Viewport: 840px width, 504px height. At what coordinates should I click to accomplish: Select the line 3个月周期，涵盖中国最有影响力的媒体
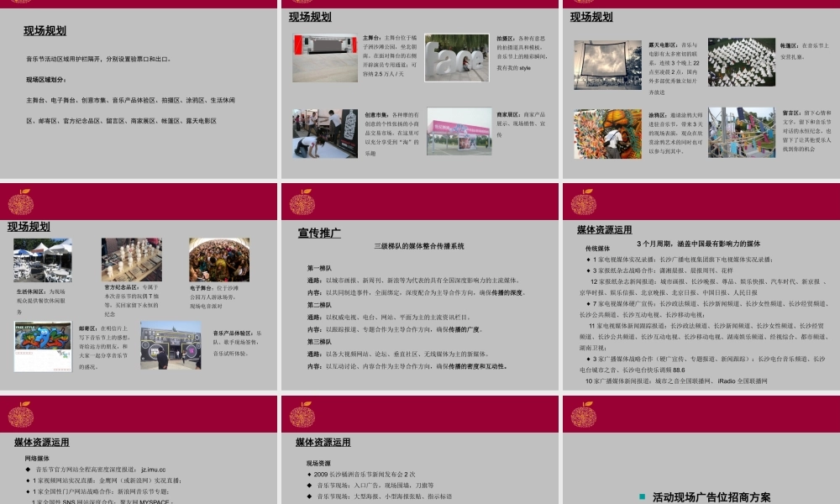[x=699, y=244]
